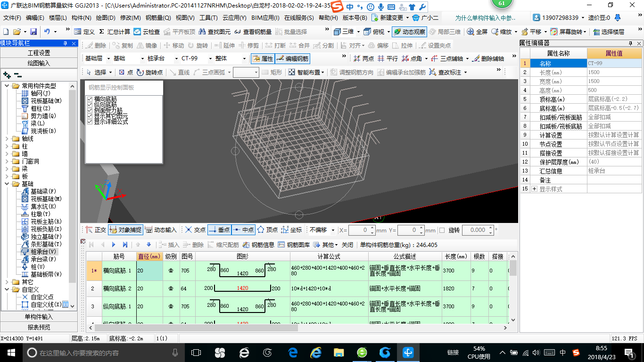This screenshot has height=362, width=644.
Task: Toggle 侧面受力筋 checkbox
Action: click(90, 111)
